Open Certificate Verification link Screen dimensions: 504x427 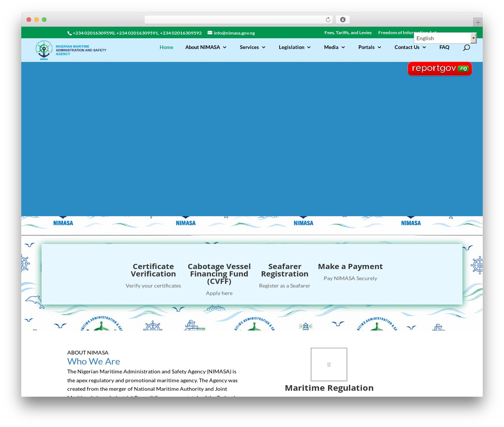[153, 270]
